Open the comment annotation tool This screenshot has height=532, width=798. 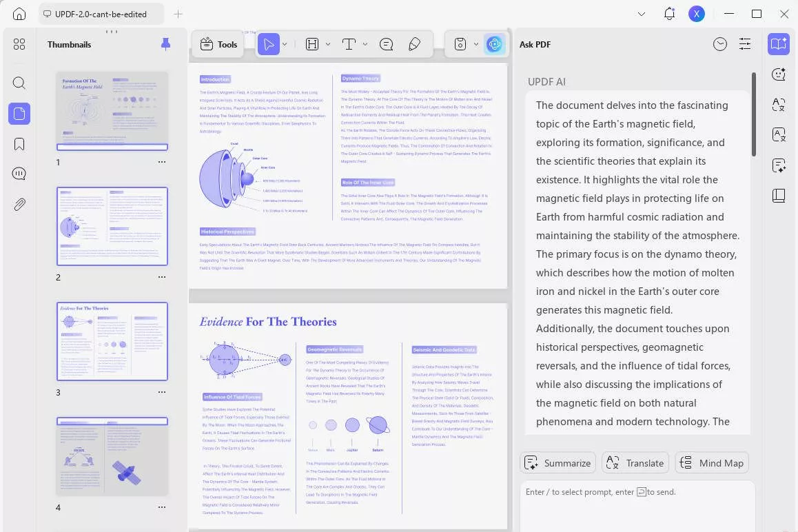[387, 44]
